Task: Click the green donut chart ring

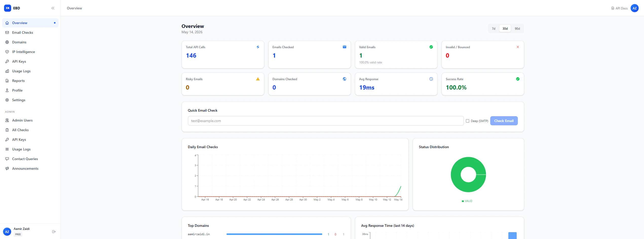Action: (x=456, y=175)
